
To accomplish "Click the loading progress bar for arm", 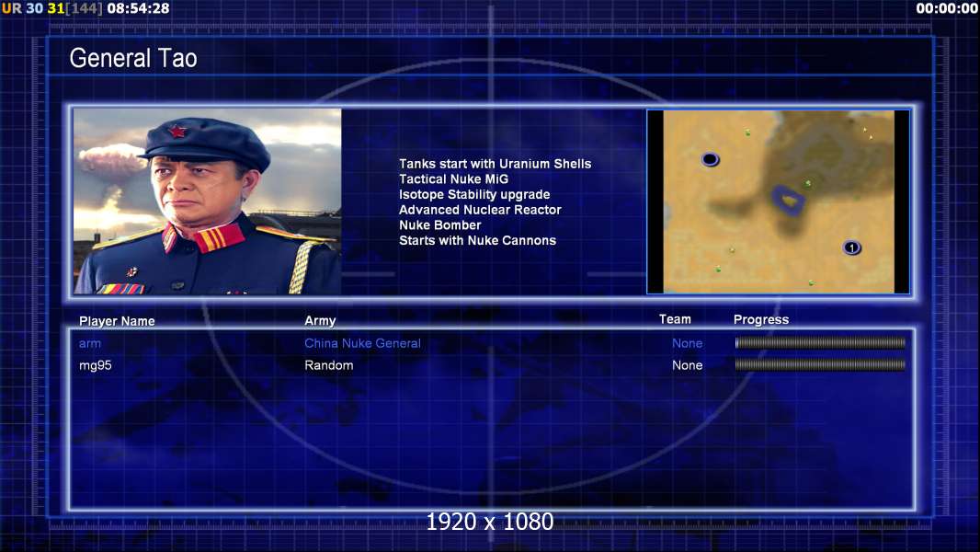I will [820, 342].
